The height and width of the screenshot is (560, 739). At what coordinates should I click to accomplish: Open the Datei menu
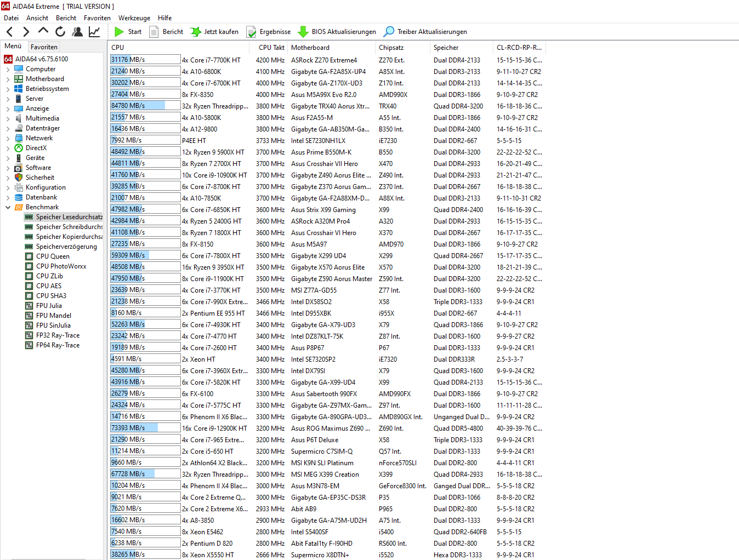click(x=11, y=18)
